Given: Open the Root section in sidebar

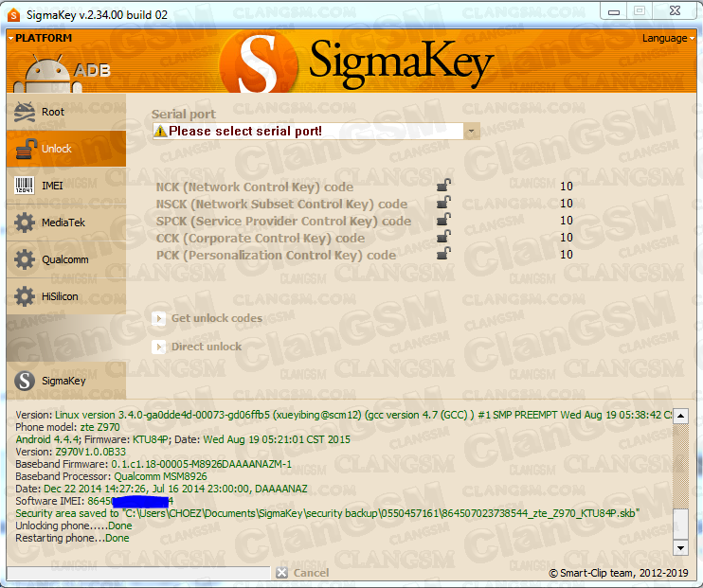Looking at the screenshot, I should [x=66, y=112].
